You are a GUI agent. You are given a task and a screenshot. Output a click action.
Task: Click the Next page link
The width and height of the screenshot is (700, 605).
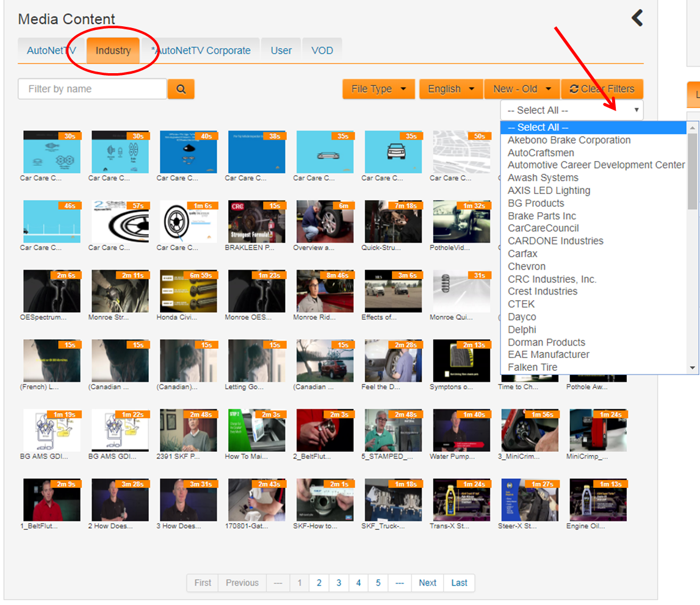(x=428, y=582)
